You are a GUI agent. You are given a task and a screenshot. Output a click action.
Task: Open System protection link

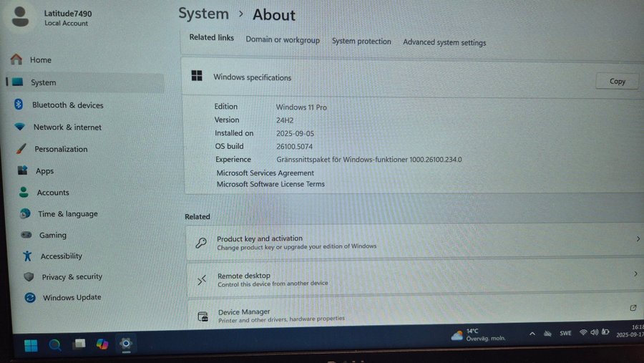coord(361,42)
